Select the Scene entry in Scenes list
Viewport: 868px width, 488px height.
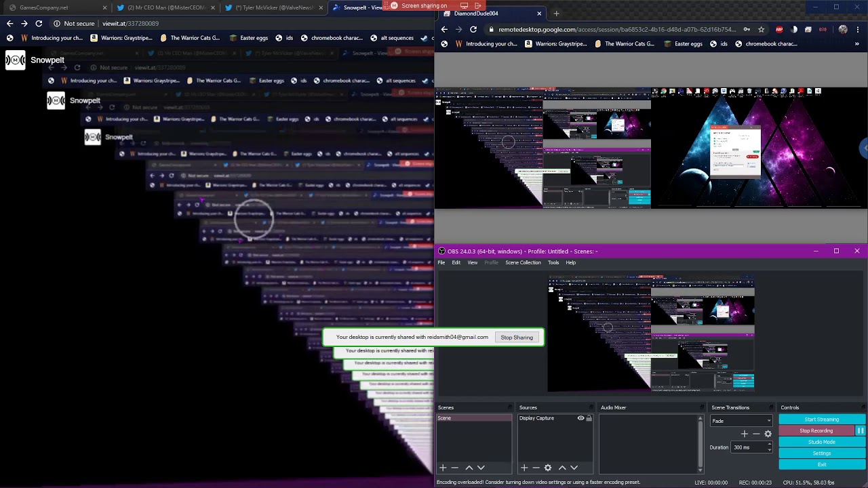click(474, 418)
